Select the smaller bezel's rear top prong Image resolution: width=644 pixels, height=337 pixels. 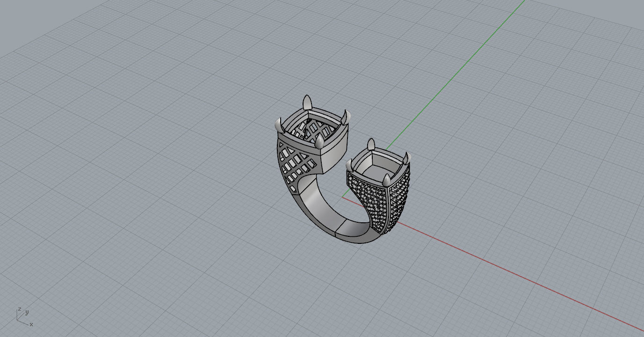point(371,144)
